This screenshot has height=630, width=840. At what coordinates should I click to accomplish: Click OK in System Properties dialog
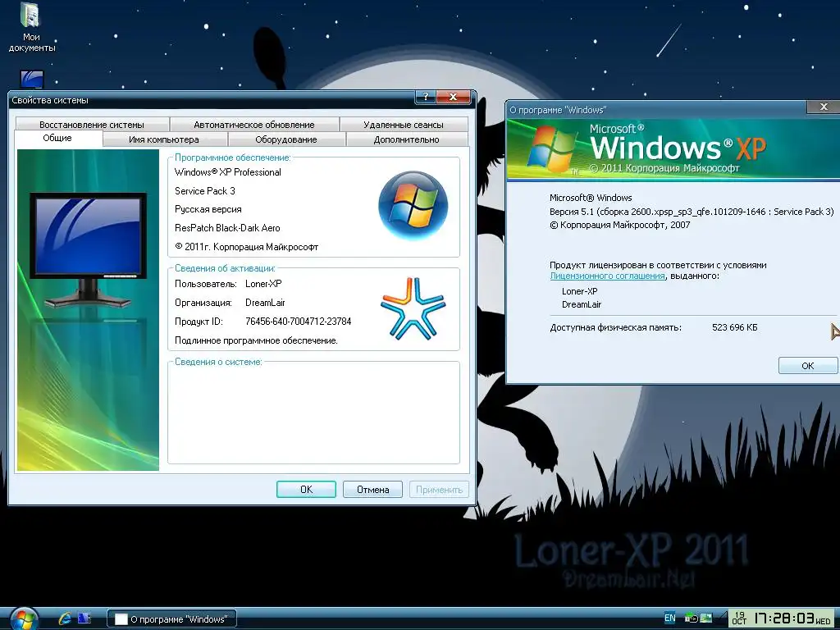[307, 489]
